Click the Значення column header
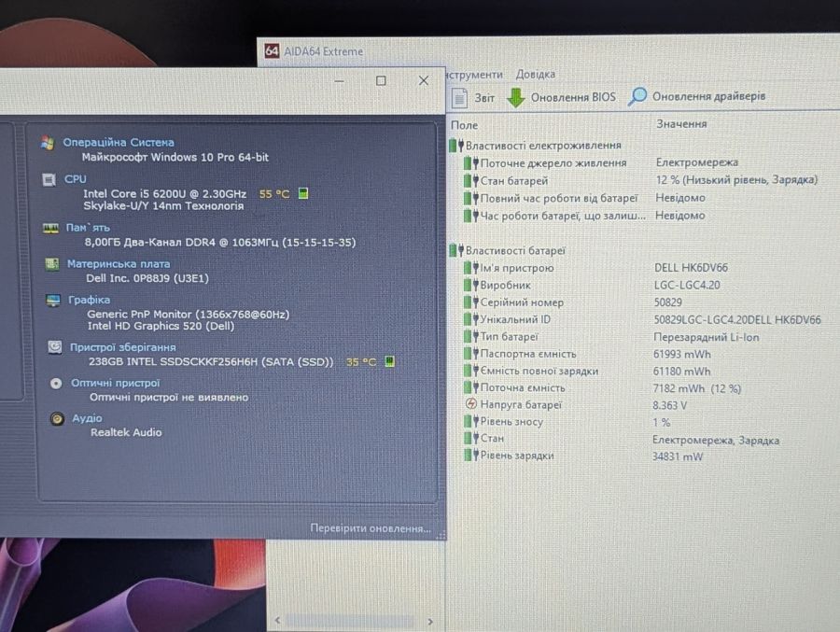840x632 pixels. (x=681, y=124)
